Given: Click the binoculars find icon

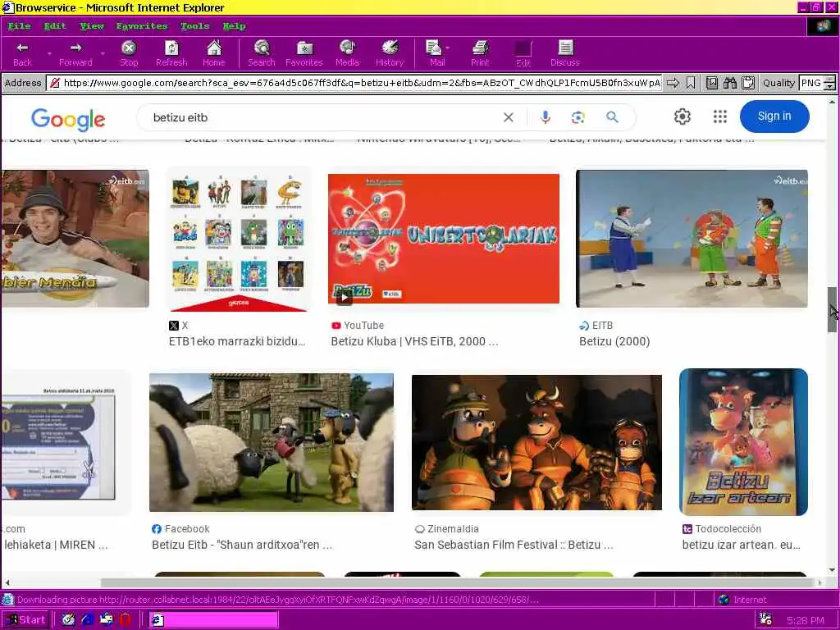Looking at the screenshot, I should tap(729, 83).
